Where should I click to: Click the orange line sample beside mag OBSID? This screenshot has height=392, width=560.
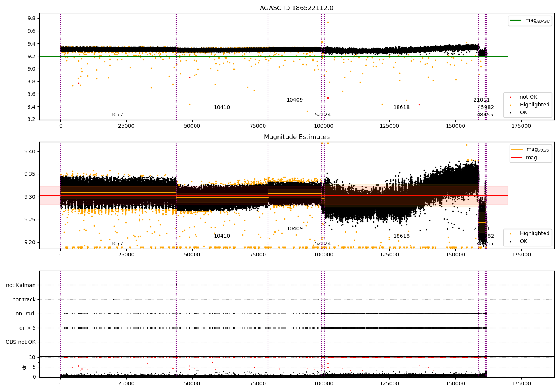517,149
